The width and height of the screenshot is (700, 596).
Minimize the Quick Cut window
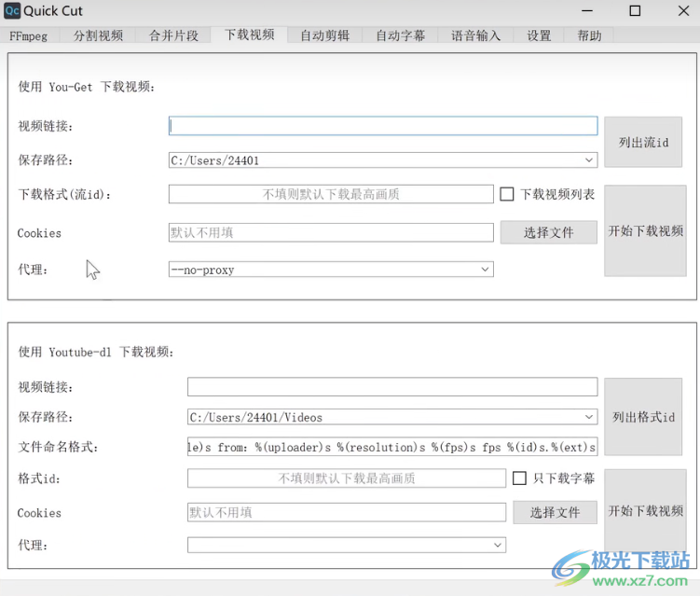click(587, 10)
